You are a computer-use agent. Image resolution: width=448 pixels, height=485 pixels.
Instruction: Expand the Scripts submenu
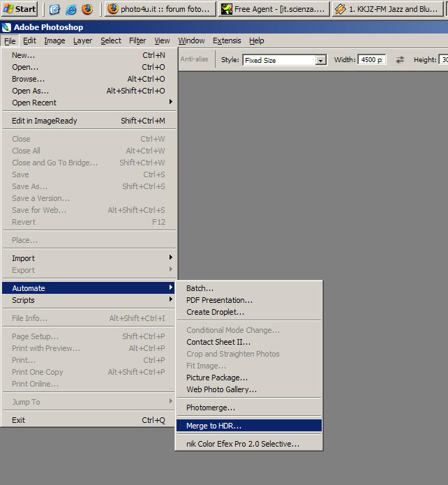pyautogui.click(x=89, y=300)
